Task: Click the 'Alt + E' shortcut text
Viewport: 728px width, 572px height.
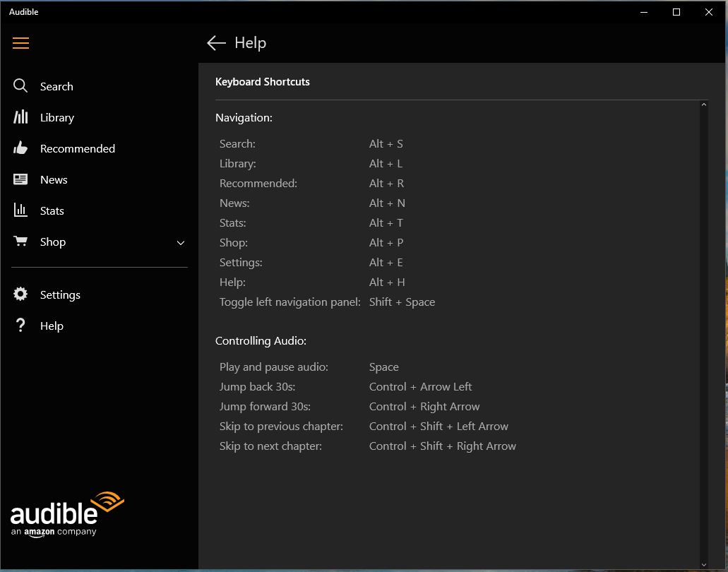Action: (386, 262)
